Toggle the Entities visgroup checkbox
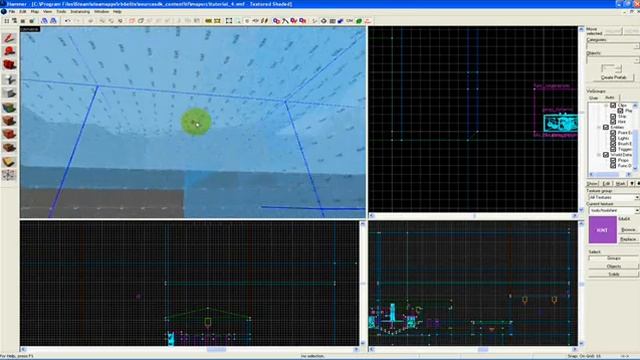 606,127
